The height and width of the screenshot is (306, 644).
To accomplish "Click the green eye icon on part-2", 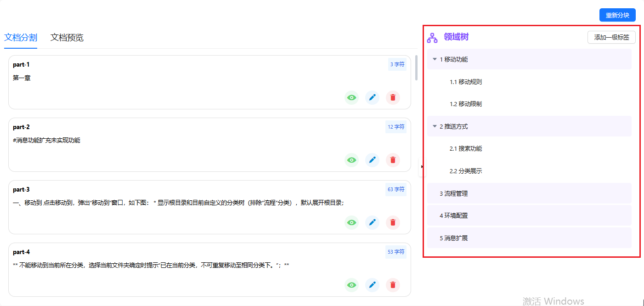I will (352, 160).
